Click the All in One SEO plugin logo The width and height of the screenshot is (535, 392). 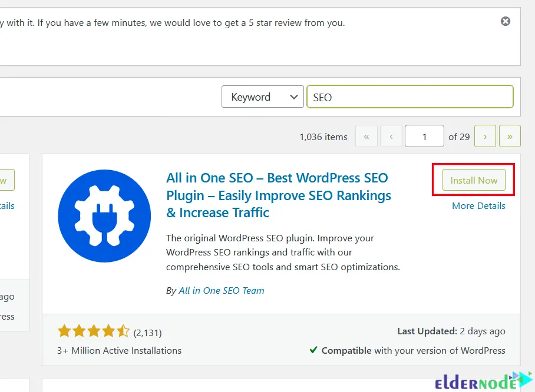(x=104, y=216)
